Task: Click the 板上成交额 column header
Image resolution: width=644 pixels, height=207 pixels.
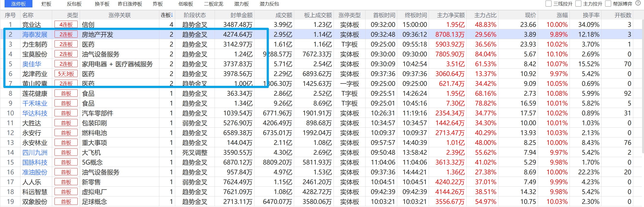Action: [x=318, y=15]
